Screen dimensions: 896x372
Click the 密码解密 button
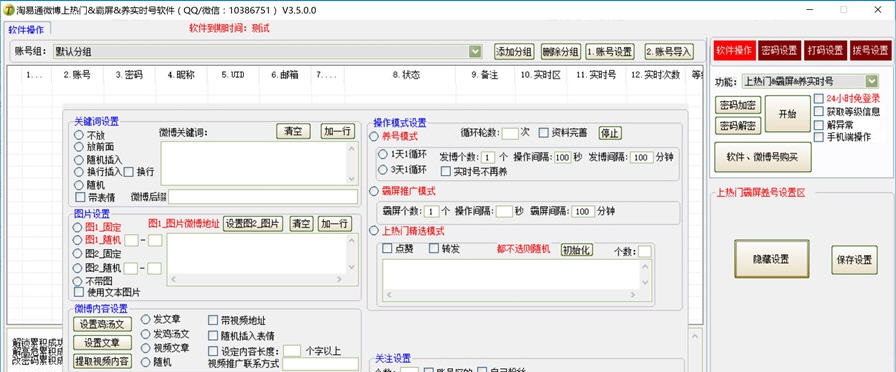[738, 125]
